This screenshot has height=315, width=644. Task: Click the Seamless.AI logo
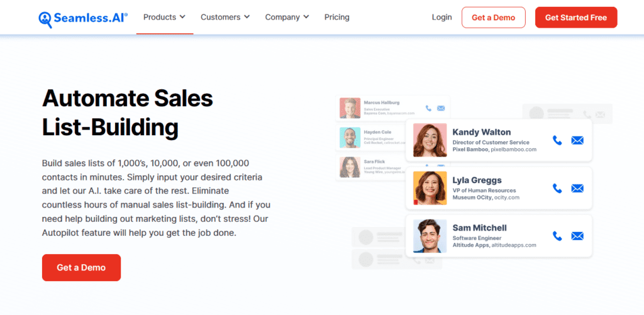[82, 18]
